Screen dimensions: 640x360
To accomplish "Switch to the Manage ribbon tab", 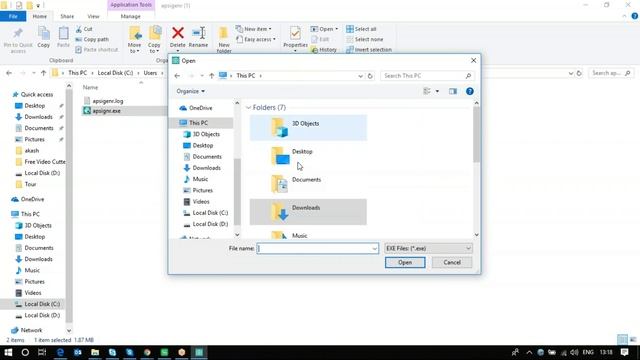I will click(131, 16).
